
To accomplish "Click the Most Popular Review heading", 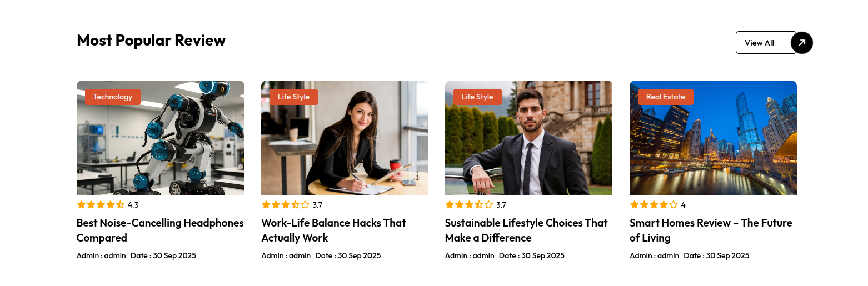I will pyautogui.click(x=151, y=40).
